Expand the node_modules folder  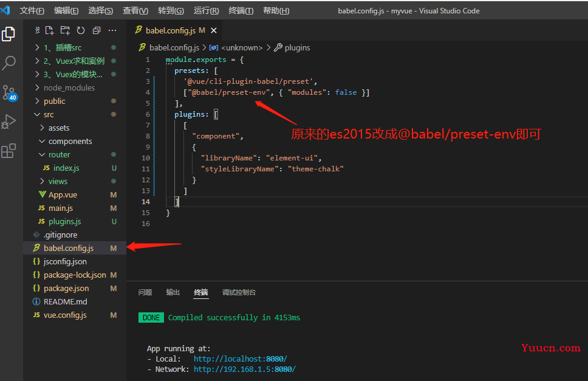(x=75, y=88)
